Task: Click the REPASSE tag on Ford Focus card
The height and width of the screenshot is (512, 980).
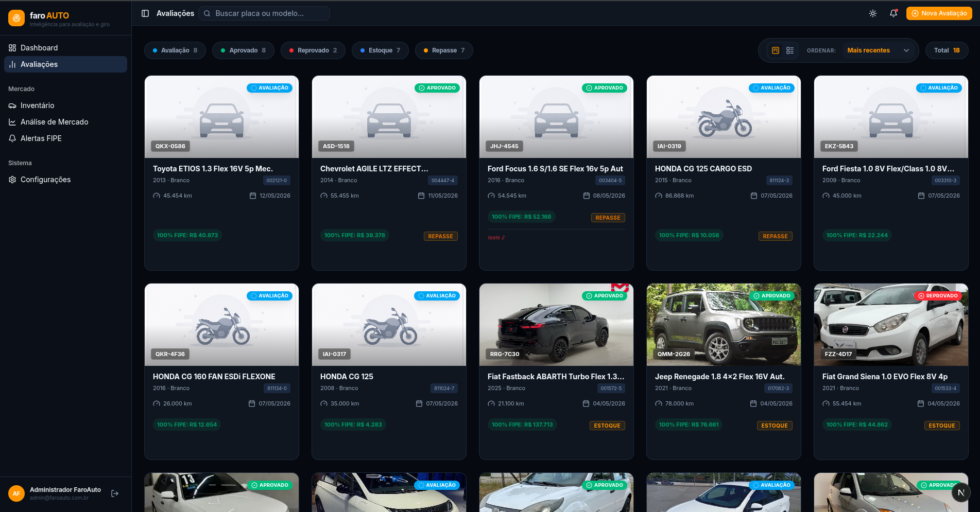Action: pyautogui.click(x=608, y=218)
